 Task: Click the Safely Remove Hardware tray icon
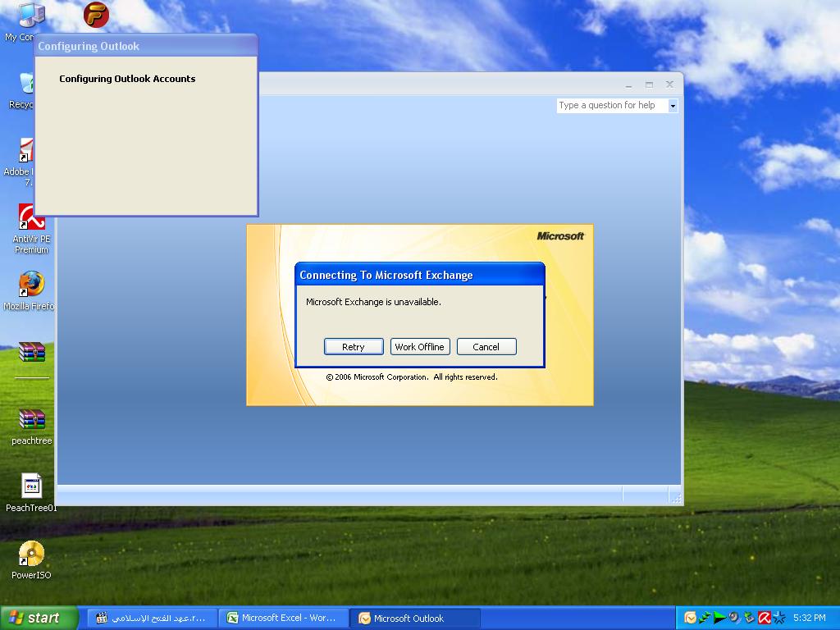click(x=749, y=618)
